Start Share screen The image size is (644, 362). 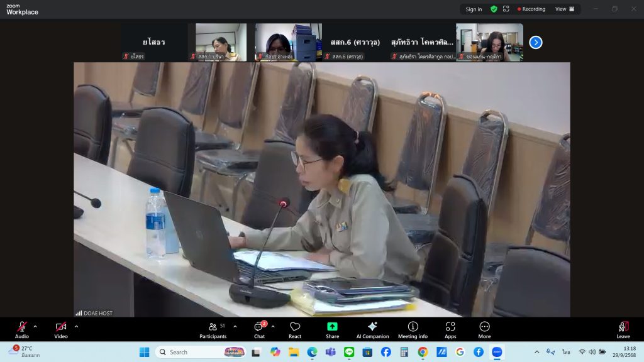(332, 329)
